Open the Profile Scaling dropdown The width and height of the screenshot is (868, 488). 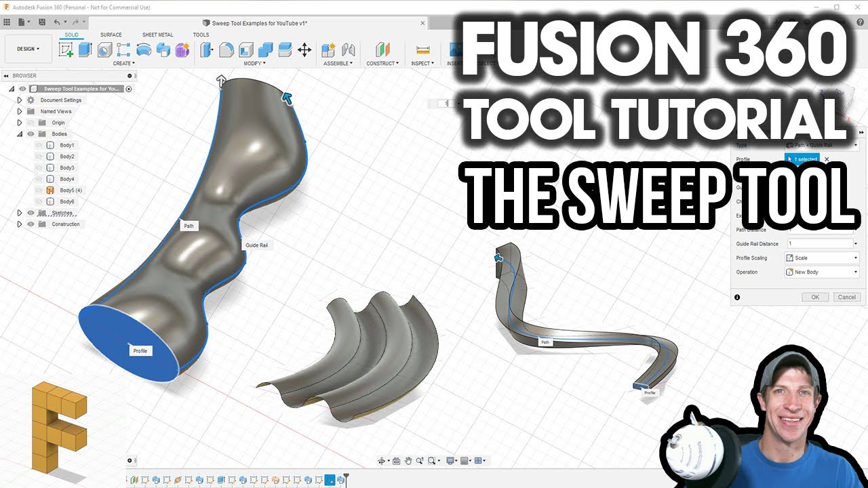(822, 258)
